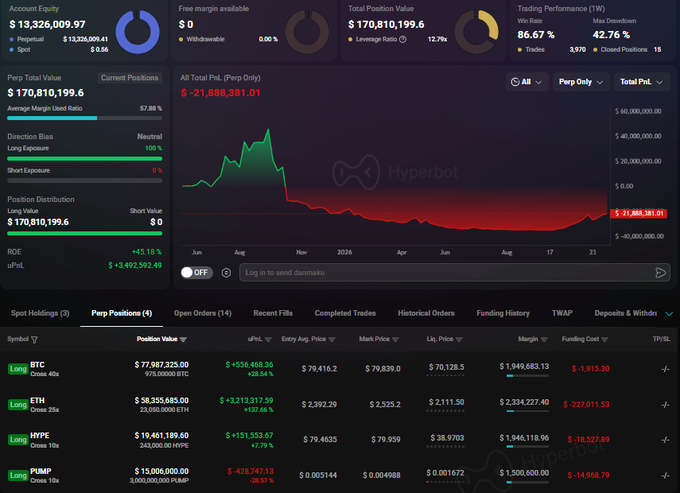
Task: Click the HYPE row Long badge
Action: (18, 440)
